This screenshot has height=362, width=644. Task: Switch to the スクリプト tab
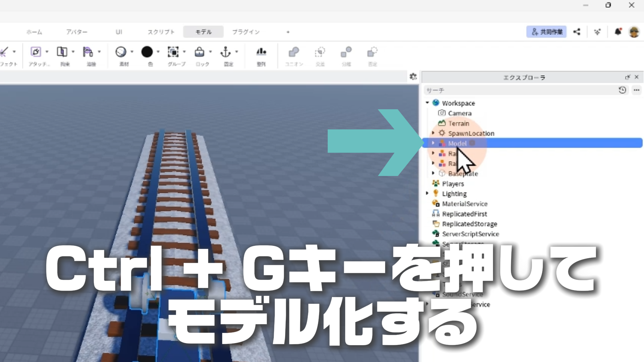(x=161, y=32)
